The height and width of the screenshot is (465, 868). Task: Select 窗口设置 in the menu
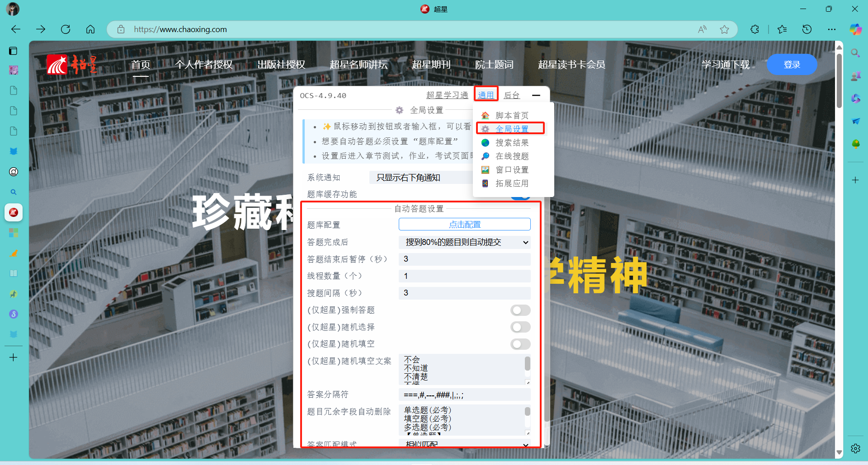(x=512, y=169)
